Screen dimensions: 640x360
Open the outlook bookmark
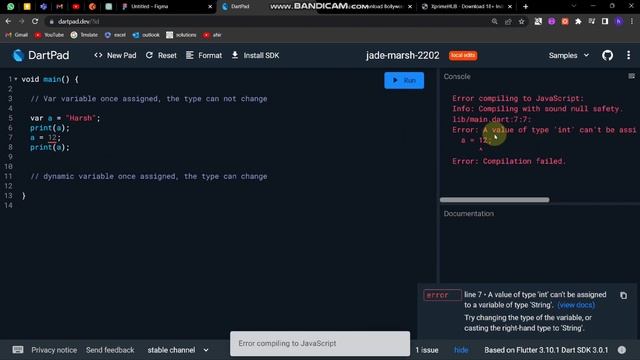coord(146,35)
